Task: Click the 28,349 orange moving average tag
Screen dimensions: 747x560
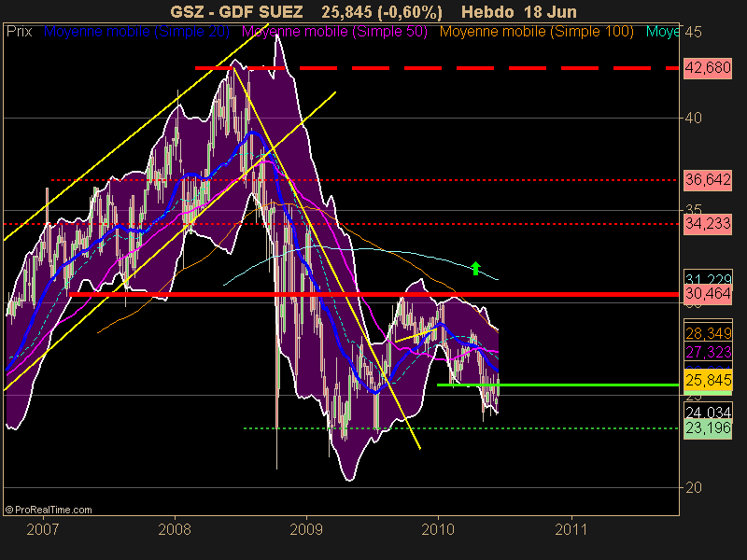Action: click(x=708, y=333)
